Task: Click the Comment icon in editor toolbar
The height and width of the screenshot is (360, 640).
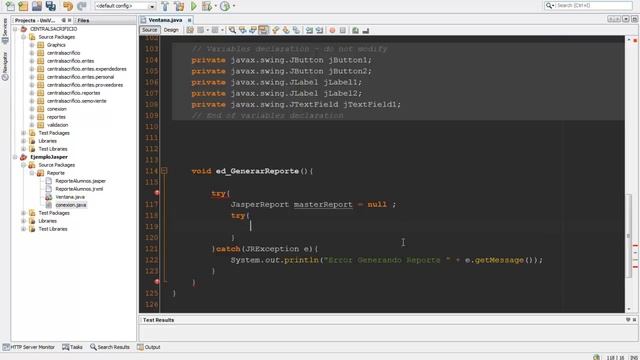Action: [356, 30]
